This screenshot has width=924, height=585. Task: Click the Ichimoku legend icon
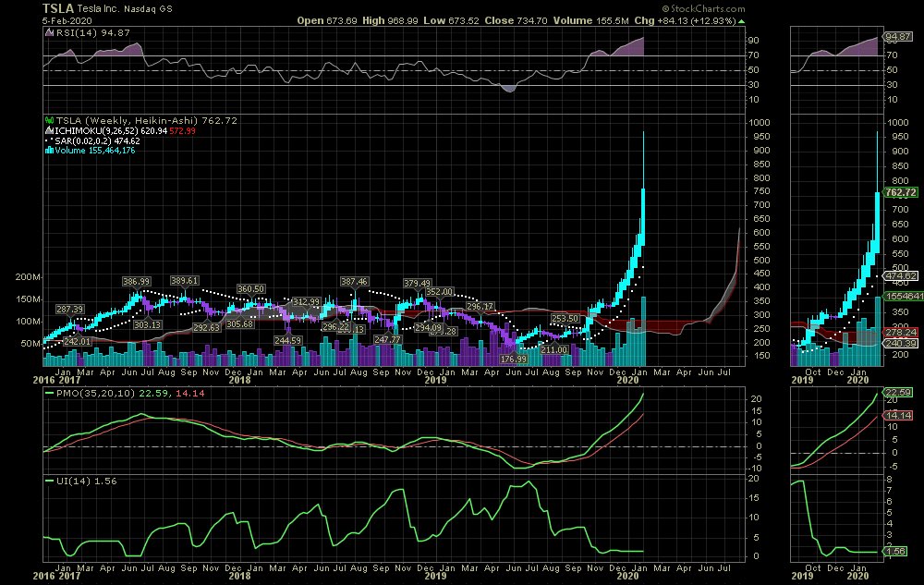point(50,131)
